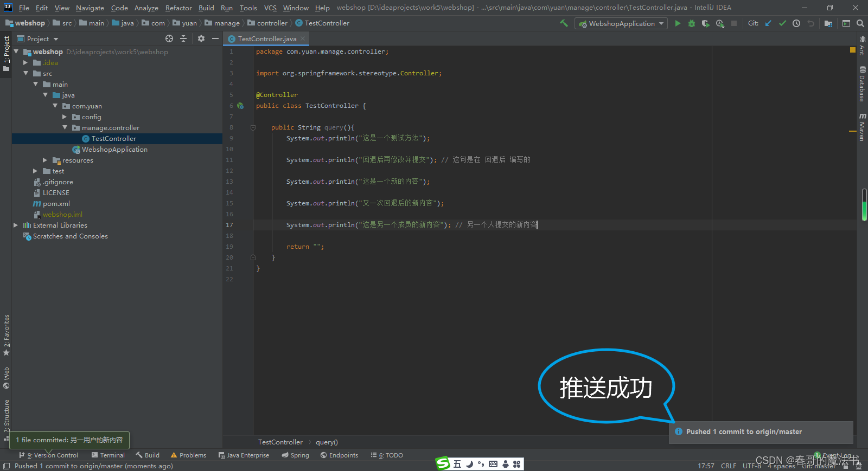Collapse all in the Project panel
Screen dimensions: 868x471
click(x=183, y=38)
